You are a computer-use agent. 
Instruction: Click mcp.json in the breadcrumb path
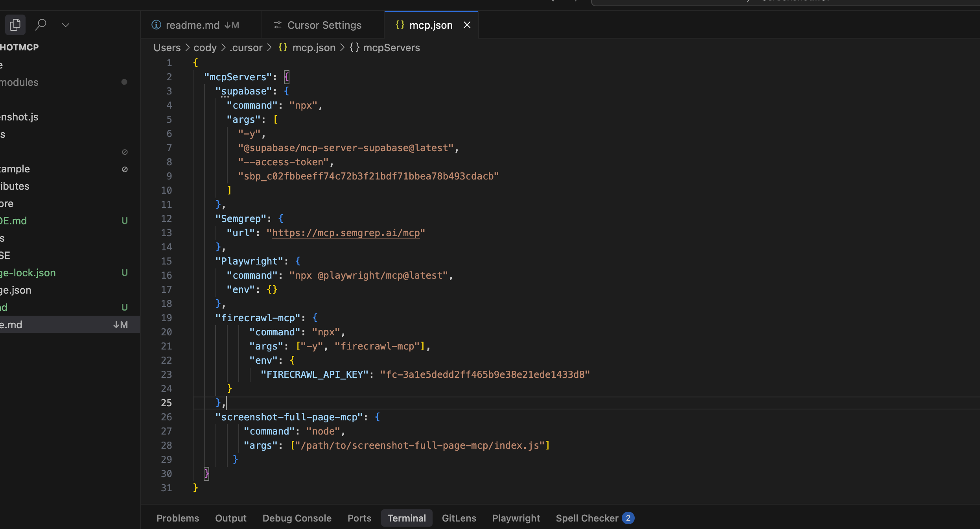click(x=314, y=48)
